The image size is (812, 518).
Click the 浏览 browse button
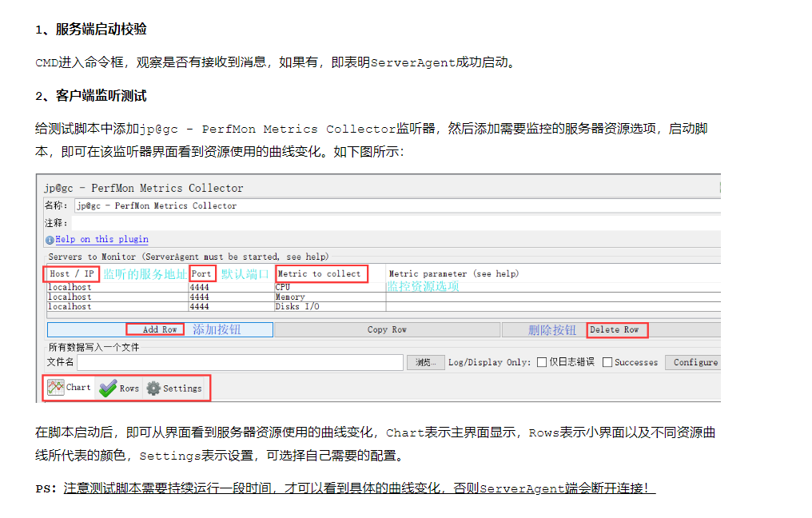[426, 361]
